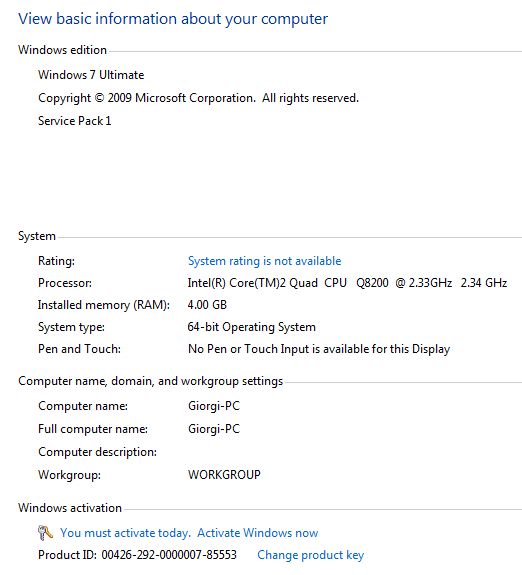The image size is (522, 575).
Task: Click the Pen and Touch status text
Action: (319, 349)
